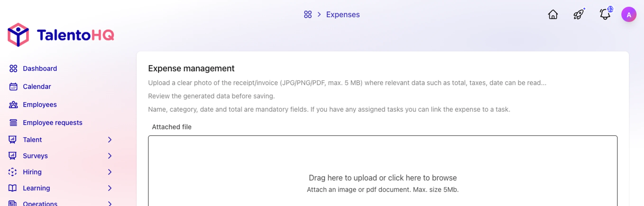
Task: Click the Surveys presentation icon
Action: (x=13, y=156)
